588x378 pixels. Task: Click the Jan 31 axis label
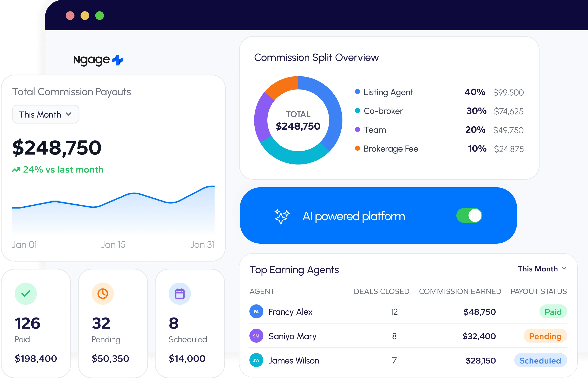pos(202,245)
